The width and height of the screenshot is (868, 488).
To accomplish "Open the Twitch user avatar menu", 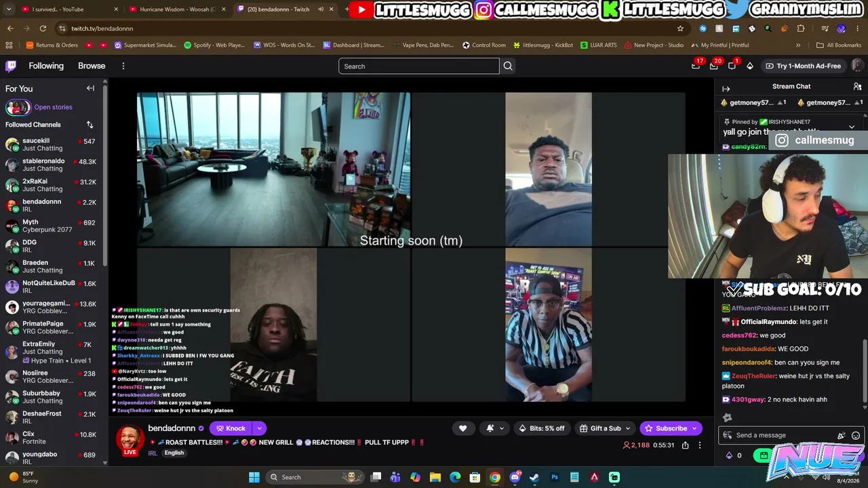I will point(858,66).
